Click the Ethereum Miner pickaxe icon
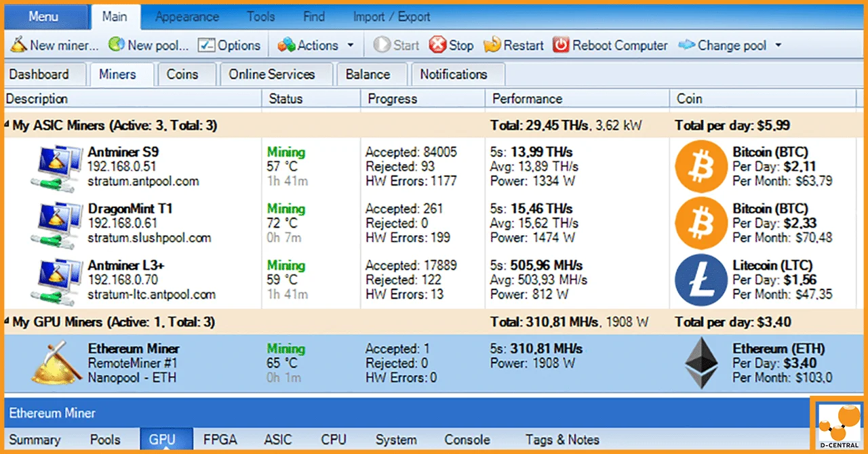The height and width of the screenshot is (454, 868). pos(57,363)
